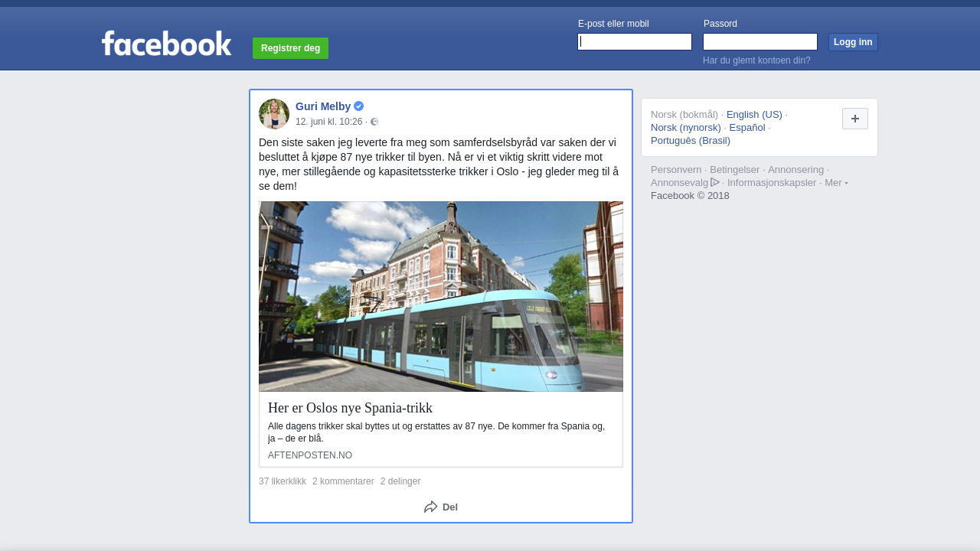This screenshot has height=551, width=980.
Task: Expand the Mer footer dropdown
Action: [x=836, y=182]
